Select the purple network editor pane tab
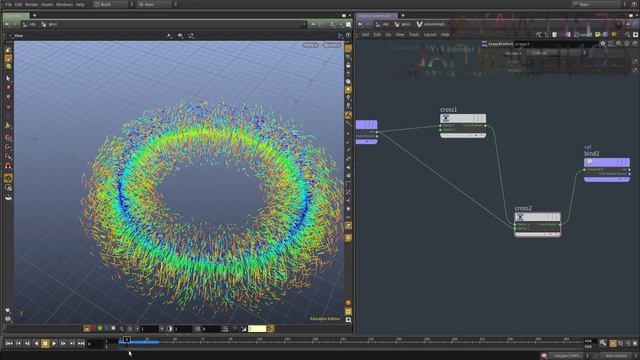640x360 pixels. [x=376, y=16]
